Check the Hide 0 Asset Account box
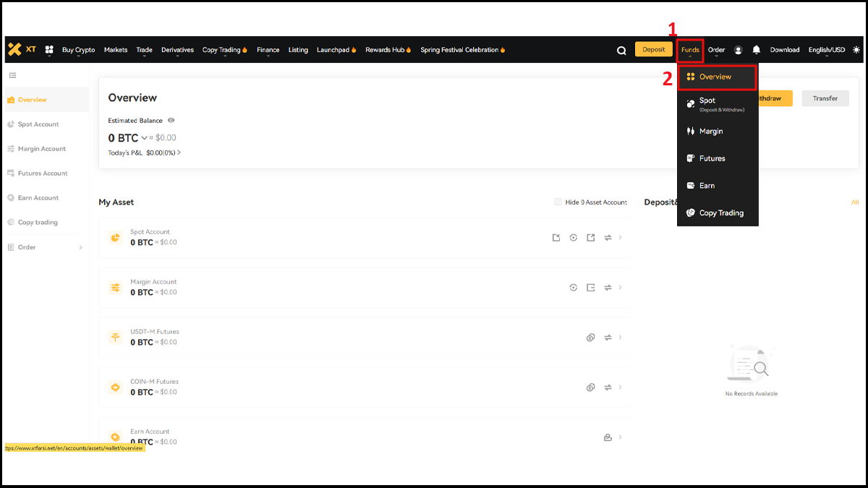868x488 pixels. click(x=558, y=202)
